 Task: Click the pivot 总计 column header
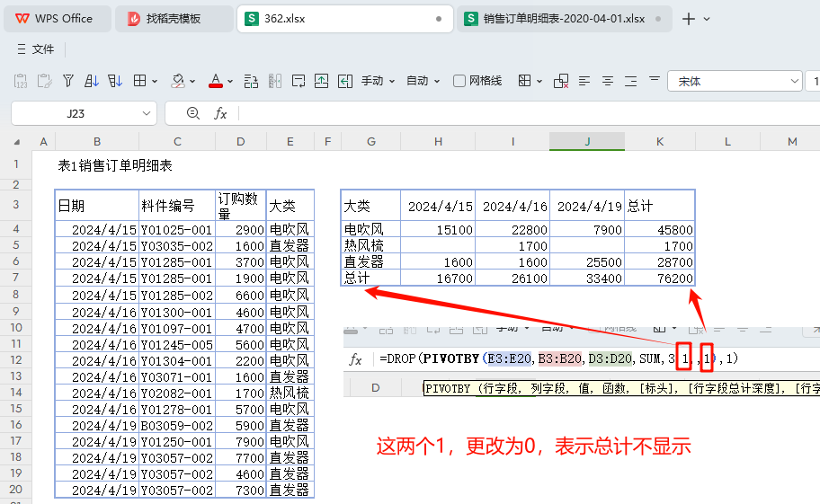click(659, 206)
